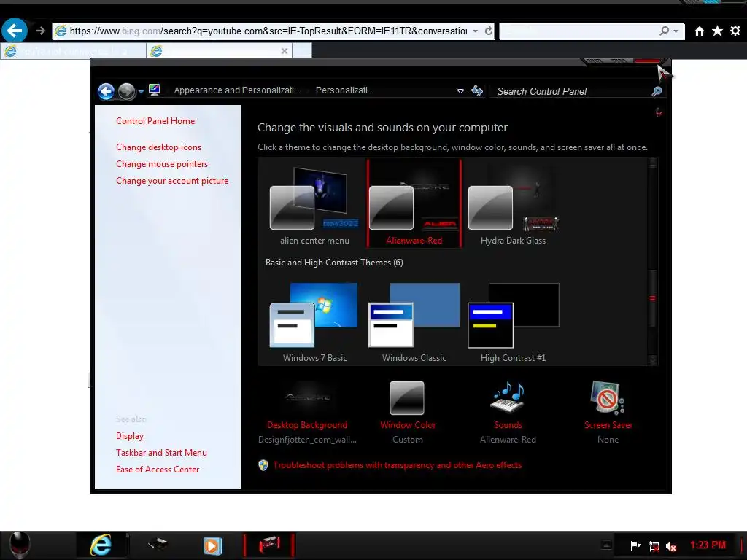Expand the address bar autocomplete dropdown
The height and width of the screenshot is (560, 747).
(475, 31)
